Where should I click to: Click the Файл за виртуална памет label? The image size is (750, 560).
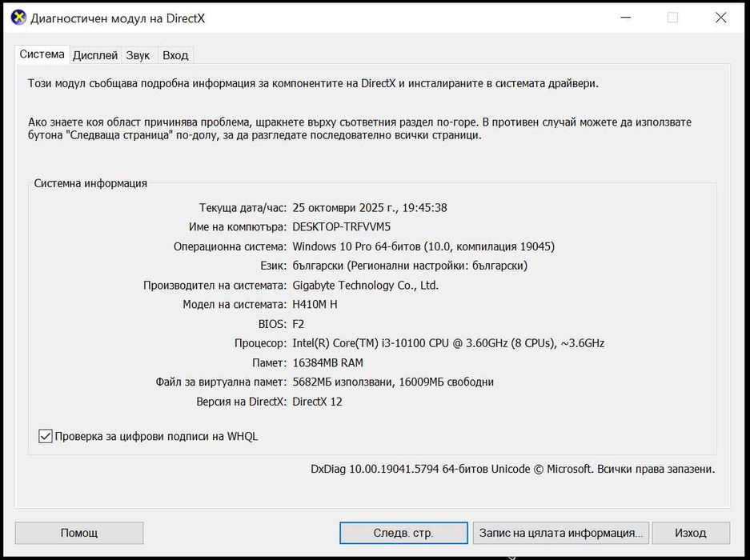coord(221,382)
